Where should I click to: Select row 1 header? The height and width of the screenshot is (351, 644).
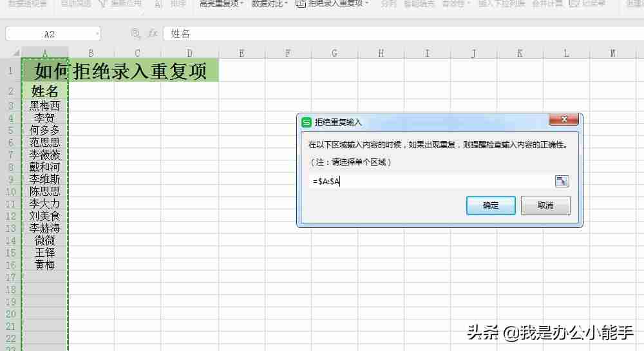11,70
